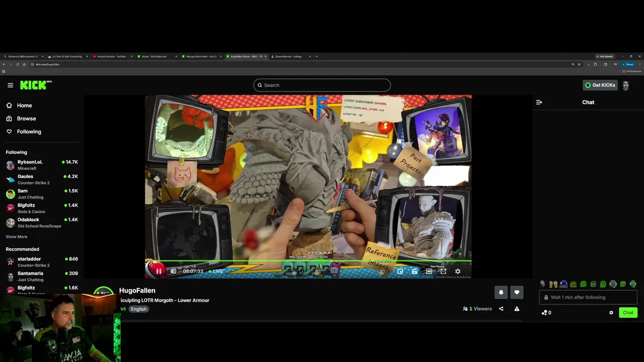
Task: Open Bigfoltz channel in Following list
Action: pos(41,208)
